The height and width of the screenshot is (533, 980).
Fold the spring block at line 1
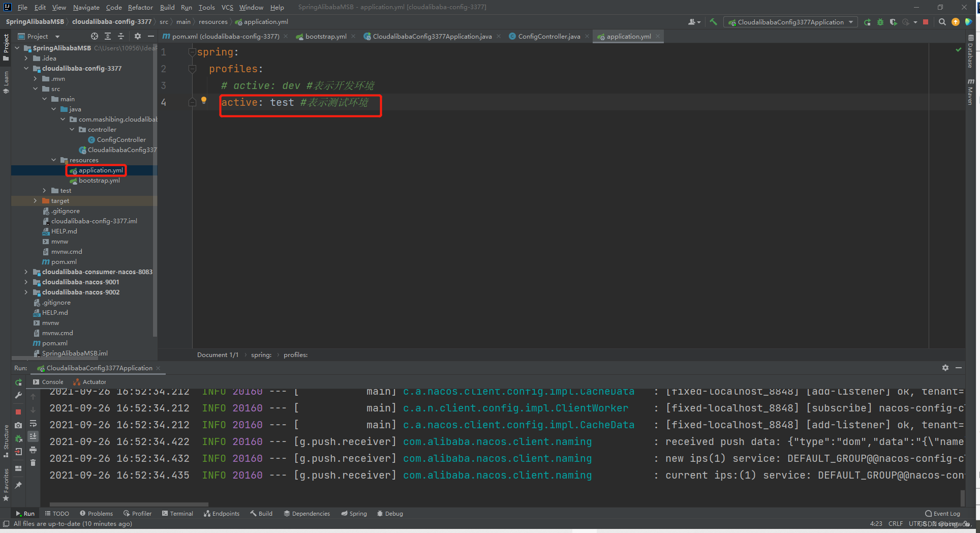pyautogui.click(x=192, y=52)
